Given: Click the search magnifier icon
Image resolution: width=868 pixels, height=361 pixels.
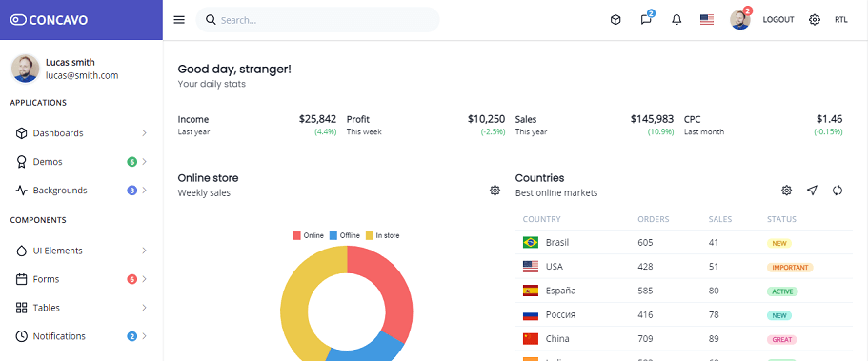Looking at the screenshot, I should pos(211,20).
